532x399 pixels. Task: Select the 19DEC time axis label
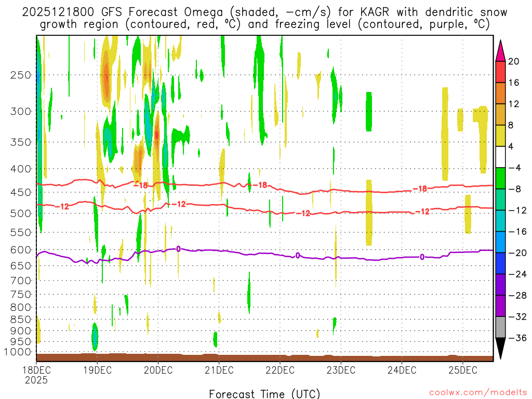point(97,370)
